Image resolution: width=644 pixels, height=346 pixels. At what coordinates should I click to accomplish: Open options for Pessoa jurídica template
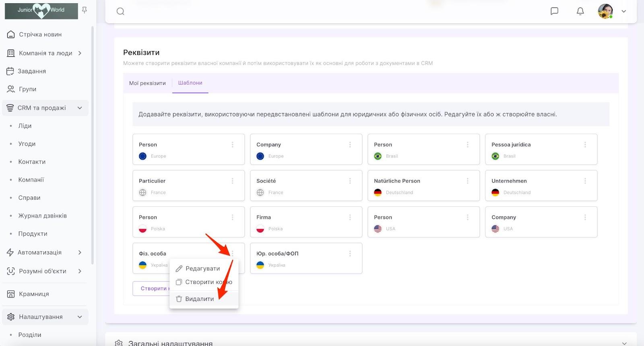click(x=585, y=145)
